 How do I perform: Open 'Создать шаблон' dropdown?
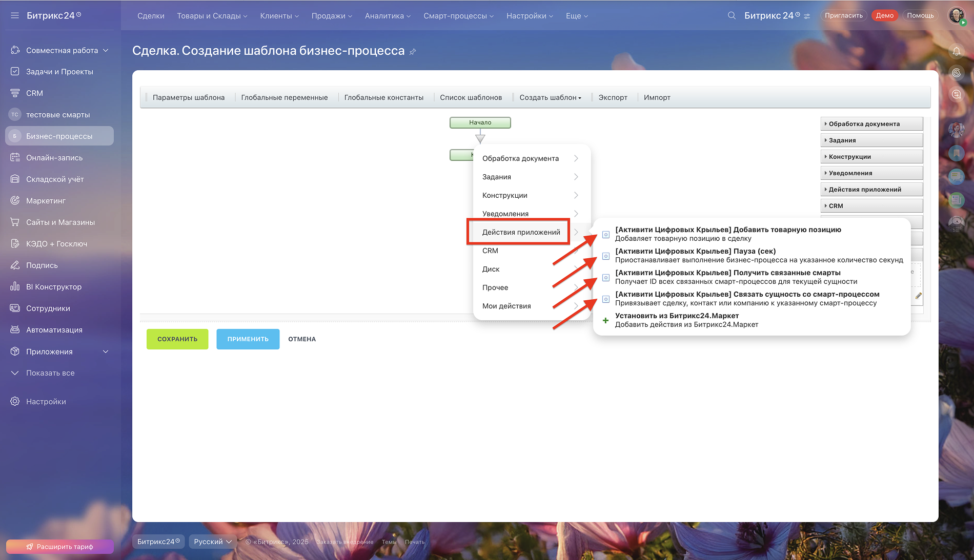point(550,97)
